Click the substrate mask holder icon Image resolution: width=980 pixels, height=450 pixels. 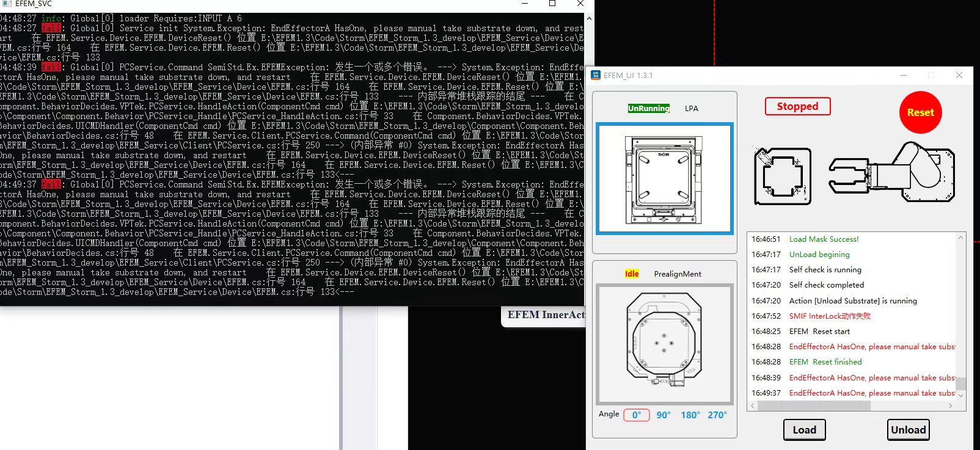pyautogui.click(x=783, y=176)
